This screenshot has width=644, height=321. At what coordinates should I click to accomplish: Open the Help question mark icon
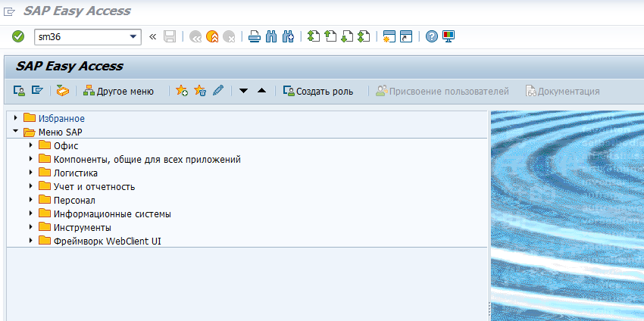431,36
